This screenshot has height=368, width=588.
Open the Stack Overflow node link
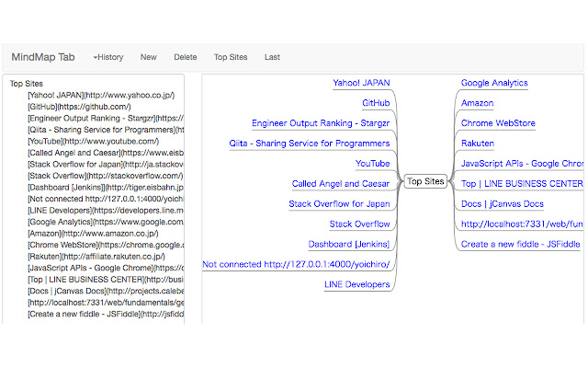359,224
